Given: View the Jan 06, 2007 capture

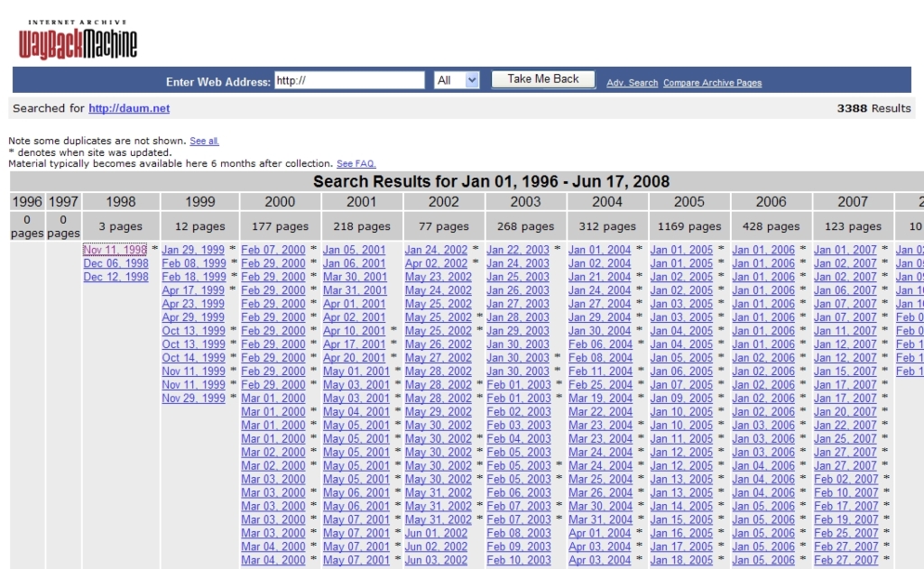Looking at the screenshot, I should [x=845, y=290].
